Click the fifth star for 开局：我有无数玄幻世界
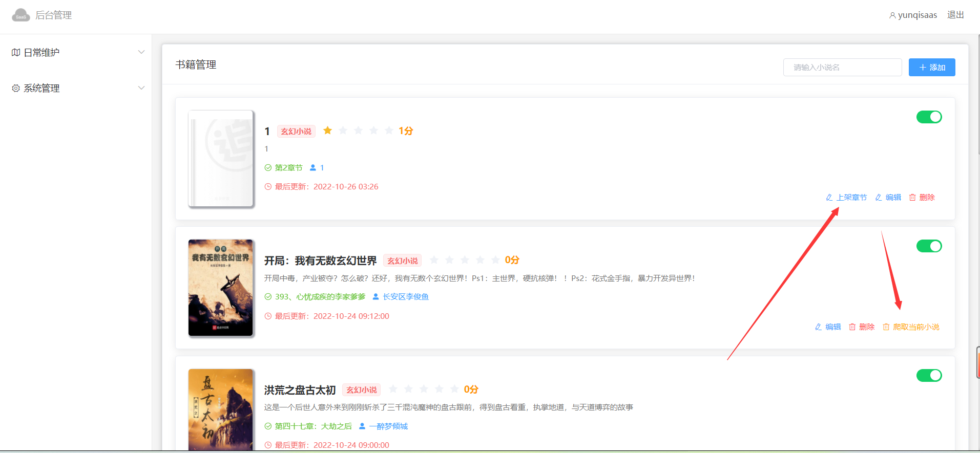 pyautogui.click(x=495, y=260)
